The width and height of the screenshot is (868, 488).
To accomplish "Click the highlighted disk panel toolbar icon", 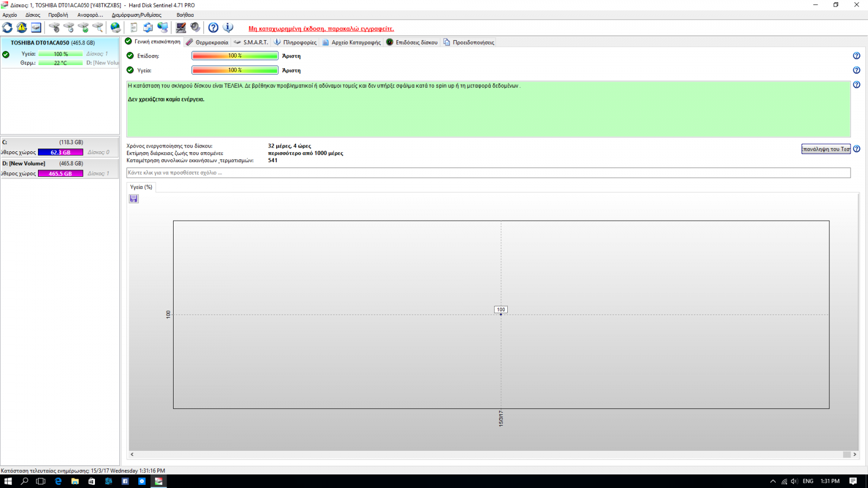I will pyautogui.click(x=36, y=27).
